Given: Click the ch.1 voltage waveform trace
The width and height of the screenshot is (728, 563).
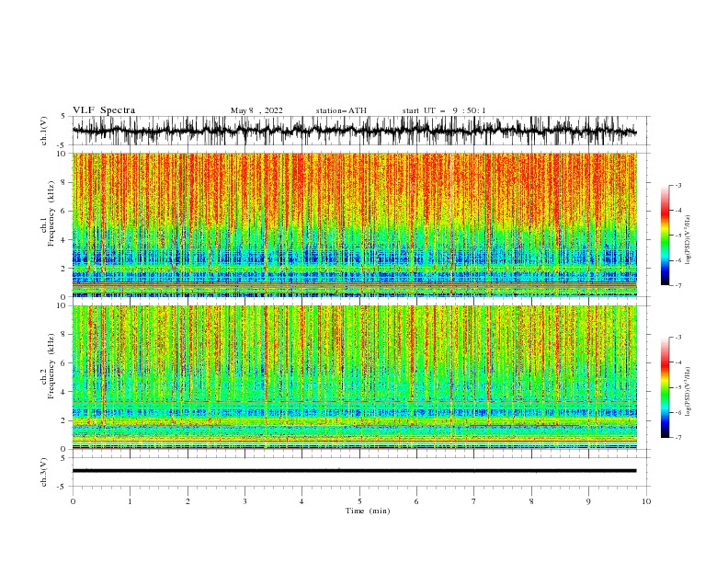Looking at the screenshot, I should pos(354,131).
